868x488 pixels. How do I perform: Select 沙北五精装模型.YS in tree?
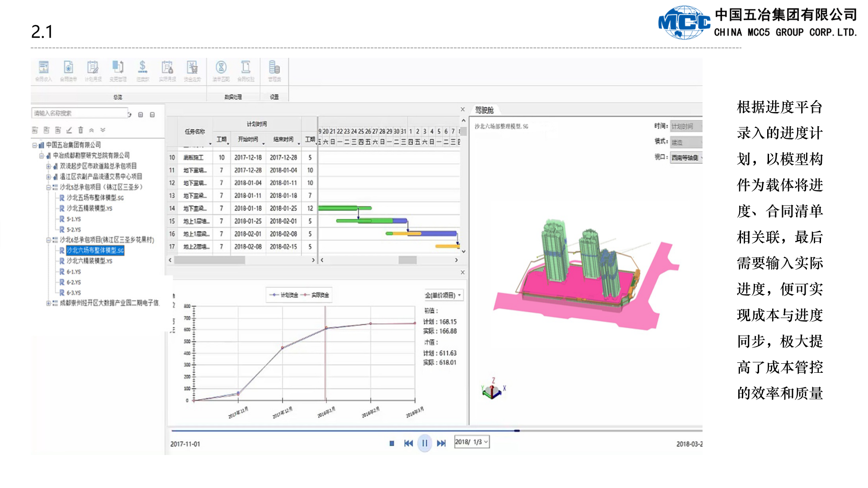pyautogui.click(x=90, y=208)
